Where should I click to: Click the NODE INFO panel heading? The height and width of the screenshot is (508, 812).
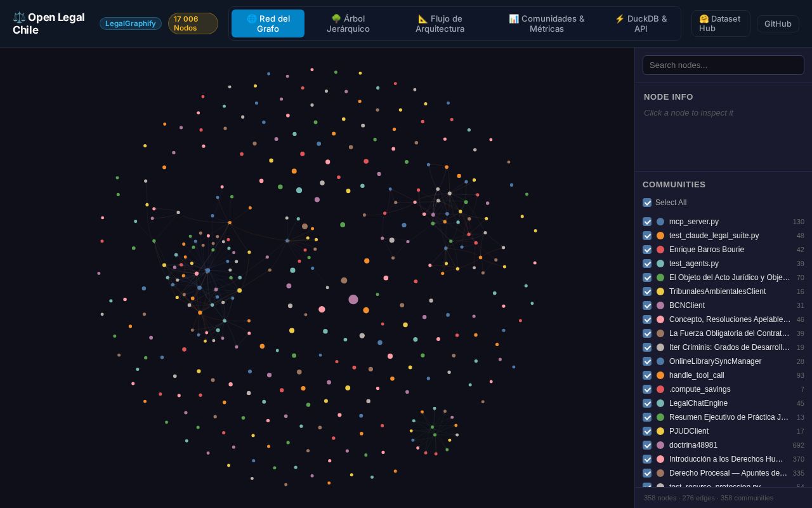669,97
